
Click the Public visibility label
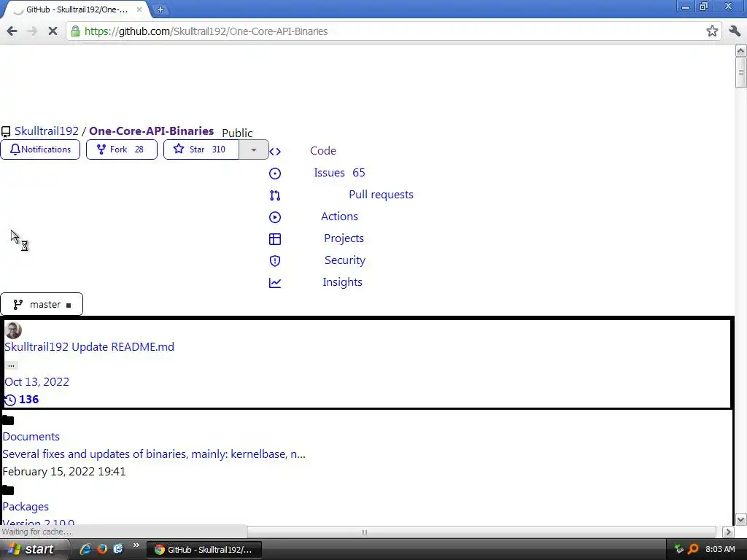[237, 133]
